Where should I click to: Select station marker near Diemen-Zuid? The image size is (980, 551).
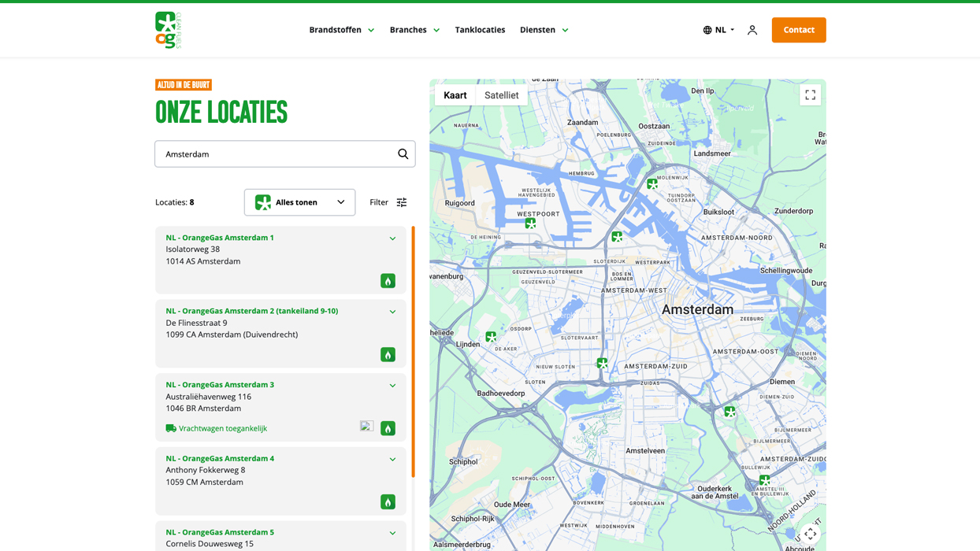(729, 412)
